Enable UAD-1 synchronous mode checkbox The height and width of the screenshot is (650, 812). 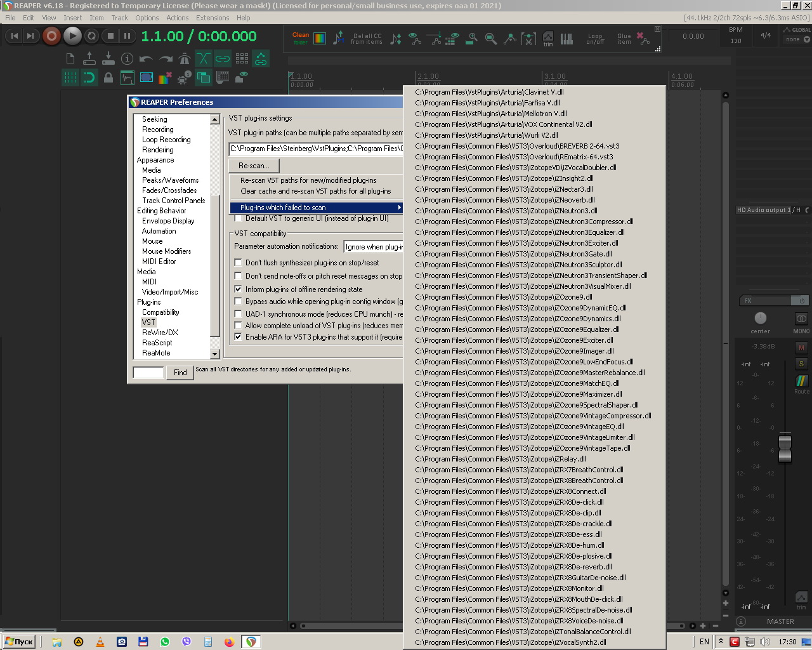point(239,314)
